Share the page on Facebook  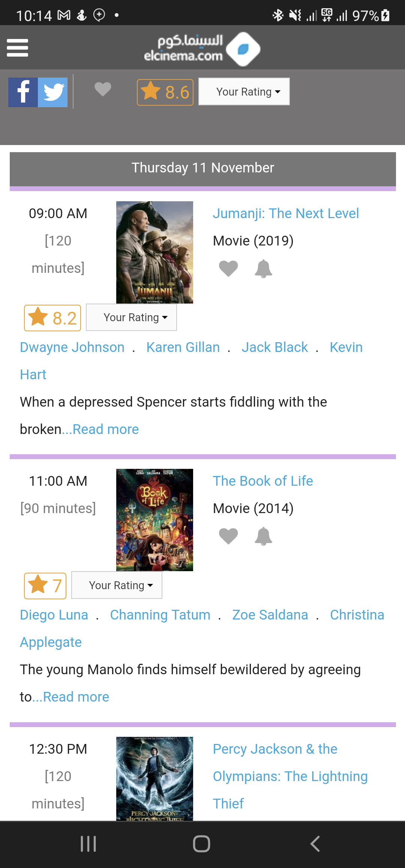coord(22,91)
